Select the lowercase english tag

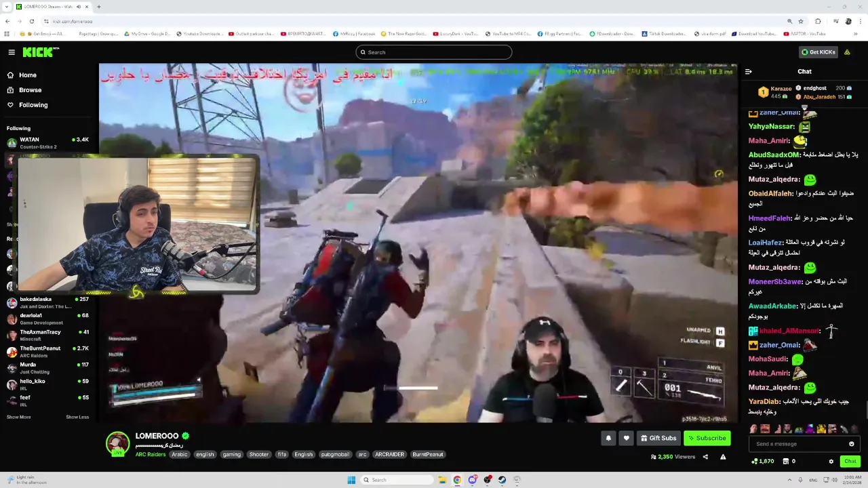click(205, 454)
